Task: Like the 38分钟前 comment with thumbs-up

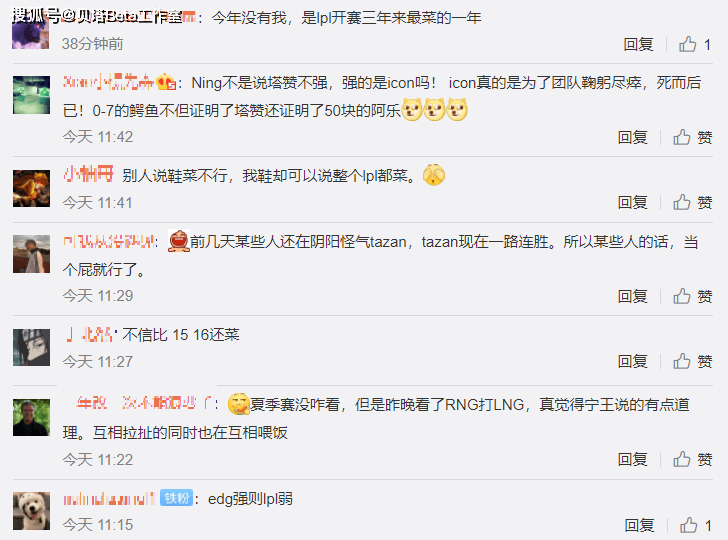Action: click(x=688, y=44)
